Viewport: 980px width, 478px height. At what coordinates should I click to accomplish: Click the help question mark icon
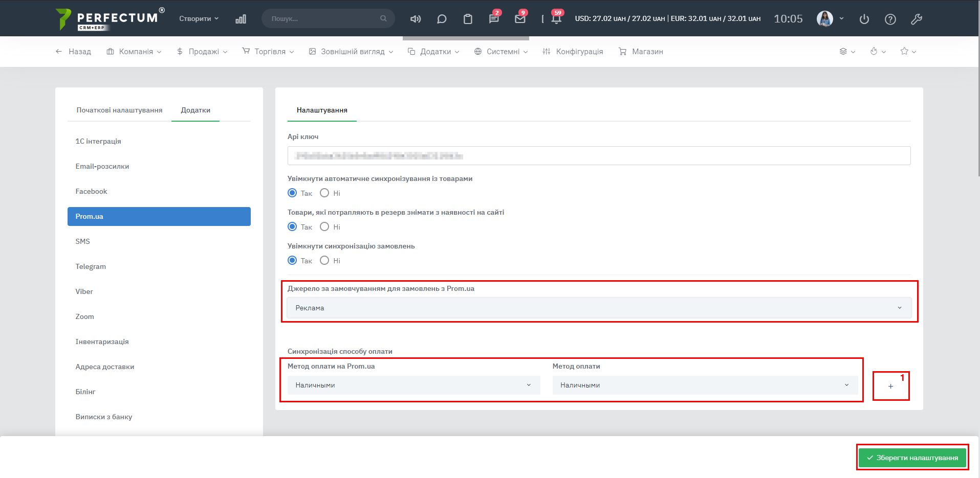click(x=890, y=19)
